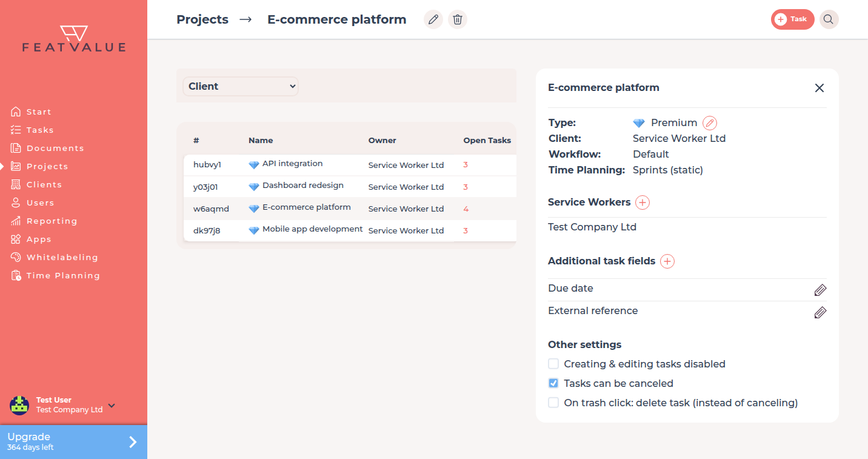The height and width of the screenshot is (459, 868).
Task: Click the Reporting chart icon in sidebar
Action: (16, 221)
